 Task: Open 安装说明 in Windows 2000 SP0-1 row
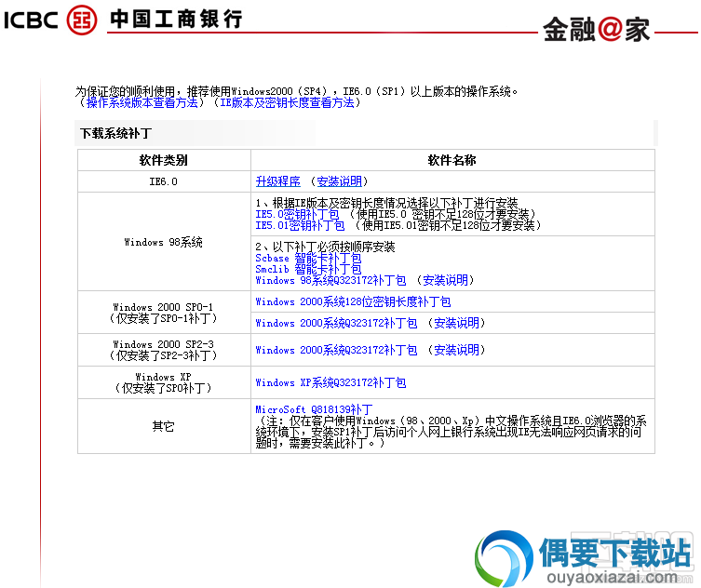click(457, 324)
